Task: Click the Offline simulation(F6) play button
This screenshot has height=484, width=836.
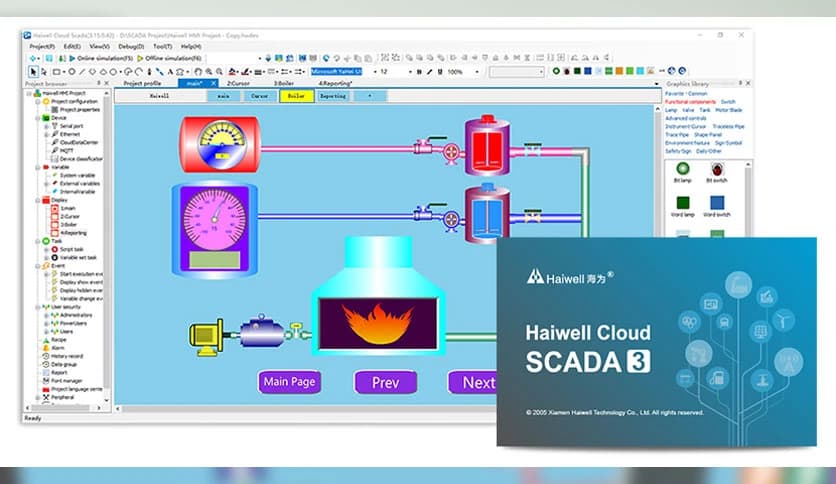Action: point(140,58)
